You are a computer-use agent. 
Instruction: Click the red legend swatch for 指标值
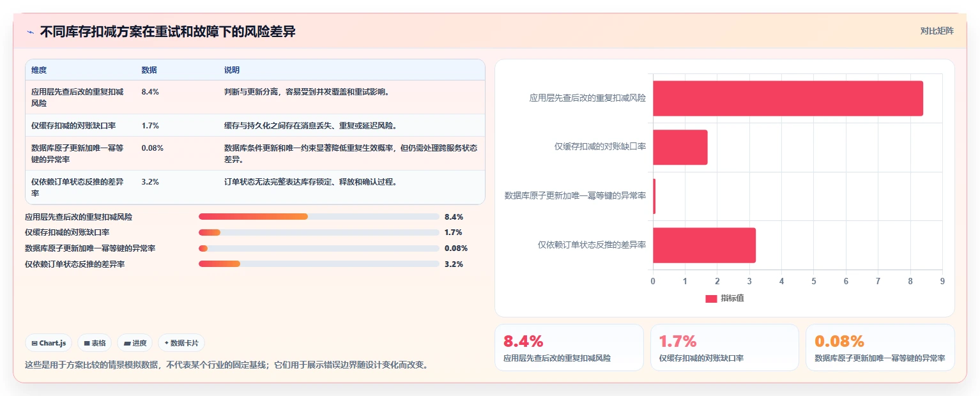711,298
